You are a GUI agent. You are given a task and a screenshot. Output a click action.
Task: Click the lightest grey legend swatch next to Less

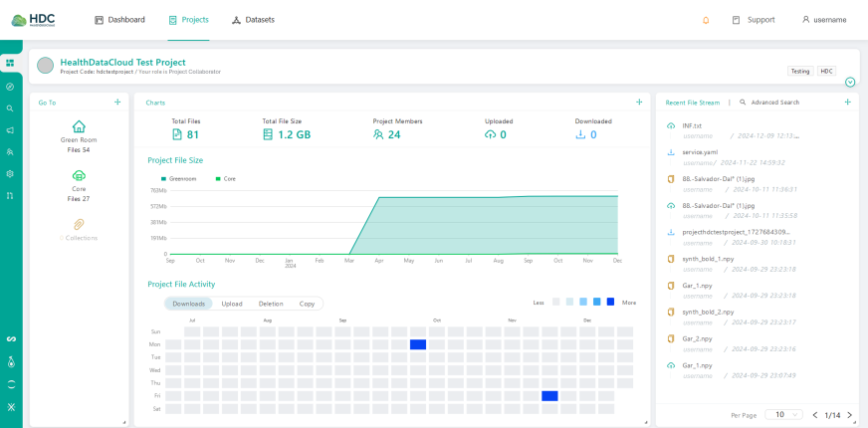point(555,302)
